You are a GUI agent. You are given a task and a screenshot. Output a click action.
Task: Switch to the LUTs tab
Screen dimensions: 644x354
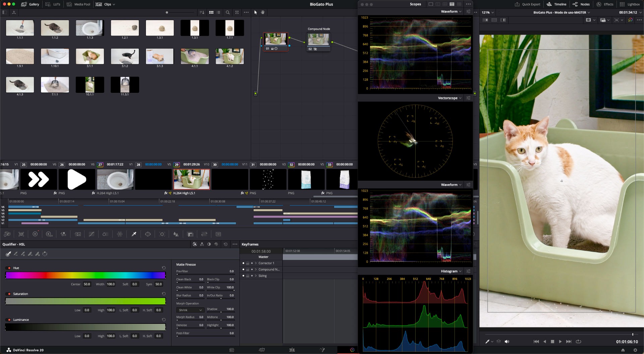pos(55,4)
